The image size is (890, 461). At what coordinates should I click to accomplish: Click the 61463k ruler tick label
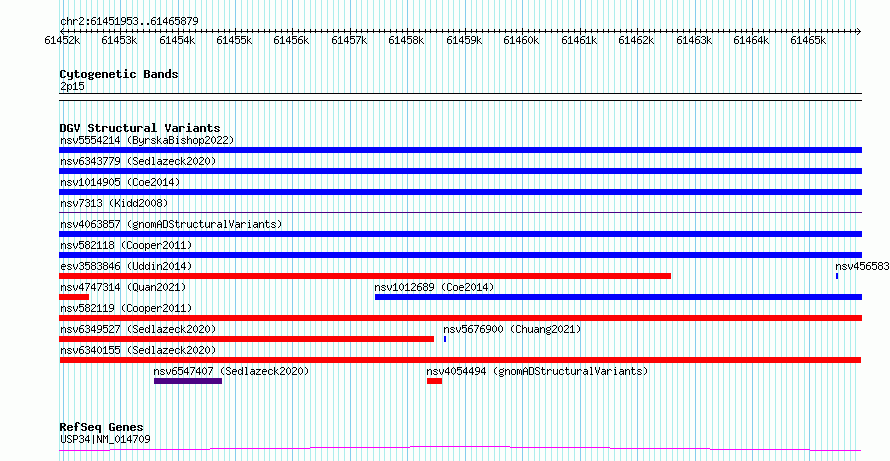click(694, 40)
